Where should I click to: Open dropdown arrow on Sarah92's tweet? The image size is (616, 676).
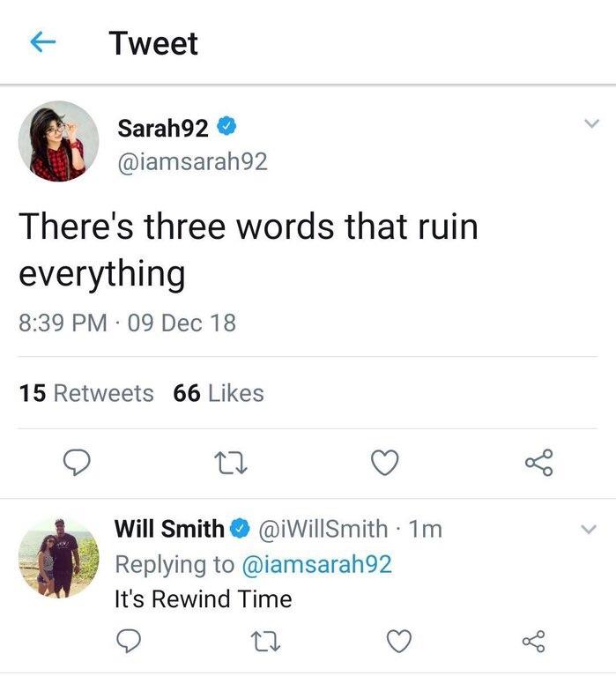click(591, 126)
